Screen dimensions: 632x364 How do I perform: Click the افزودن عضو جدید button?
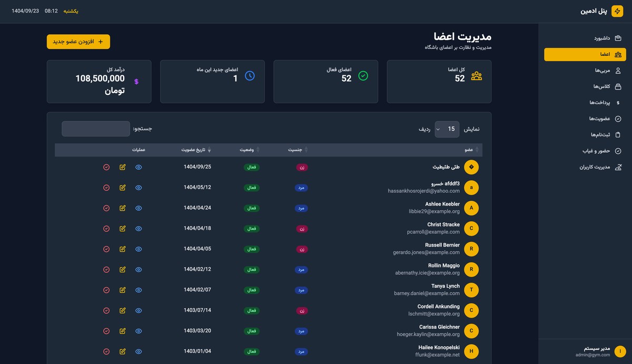click(78, 41)
